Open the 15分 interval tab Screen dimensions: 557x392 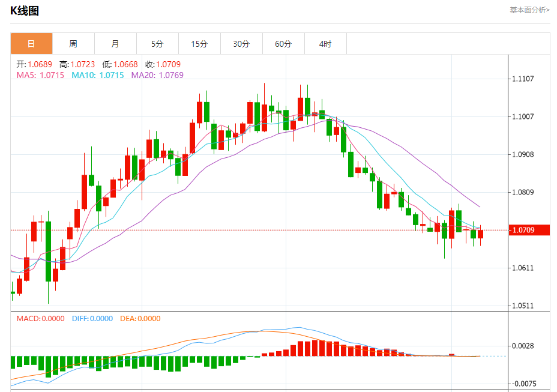coord(199,44)
